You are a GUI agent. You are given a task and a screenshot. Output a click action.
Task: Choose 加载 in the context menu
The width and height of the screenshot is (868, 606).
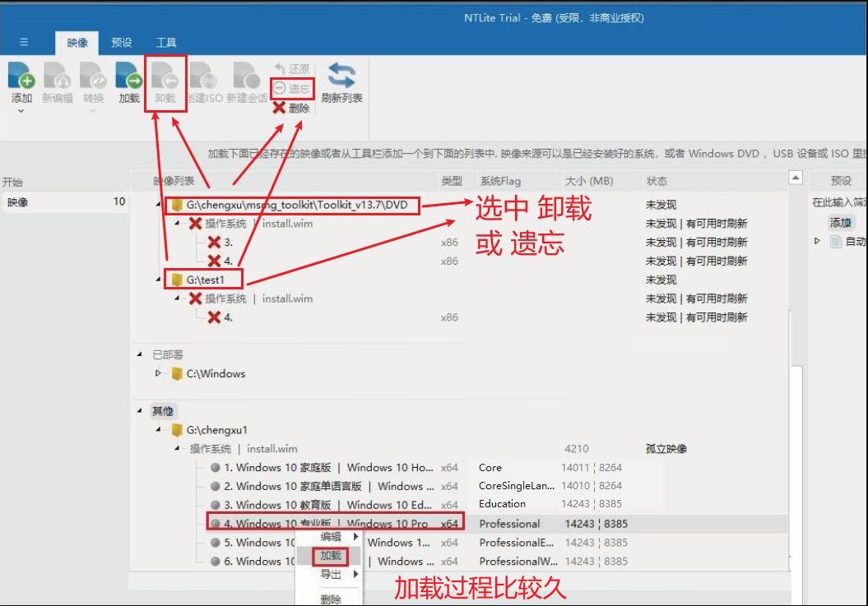click(331, 556)
